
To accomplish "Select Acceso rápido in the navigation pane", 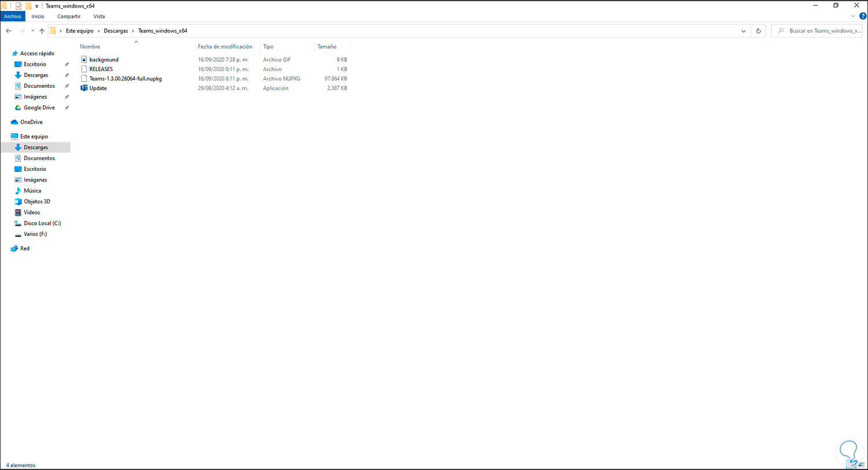I will [x=38, y=53].
